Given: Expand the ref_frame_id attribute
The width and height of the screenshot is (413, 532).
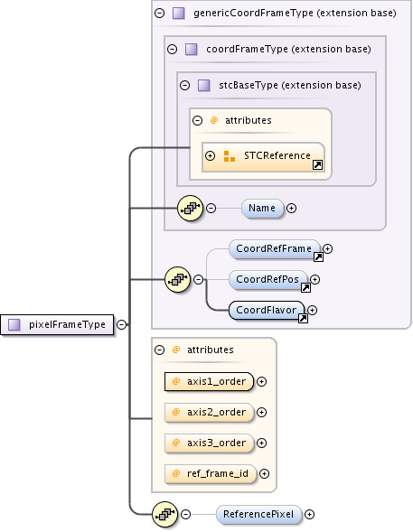Looking at the screenshot, I should [264, 473].
